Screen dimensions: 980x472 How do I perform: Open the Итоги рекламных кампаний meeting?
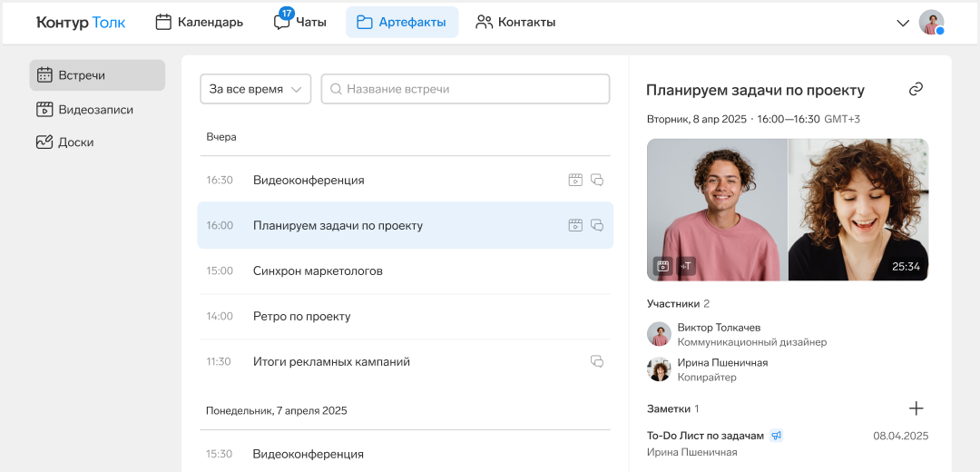pyautogui.click(x=405, y=361)
